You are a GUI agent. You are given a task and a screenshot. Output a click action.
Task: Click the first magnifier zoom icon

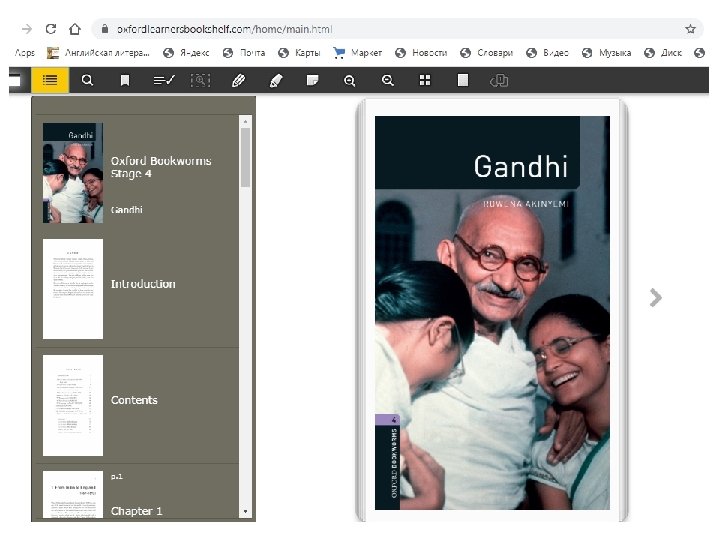(x=350, y=81)
